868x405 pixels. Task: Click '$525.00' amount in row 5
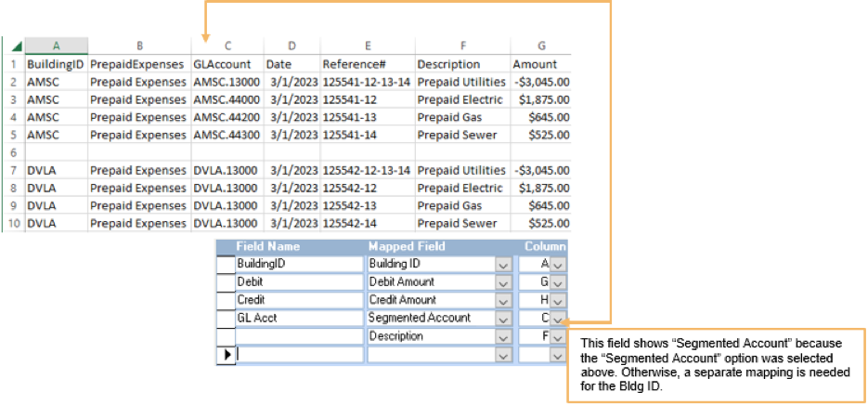(x=541, y=135)
